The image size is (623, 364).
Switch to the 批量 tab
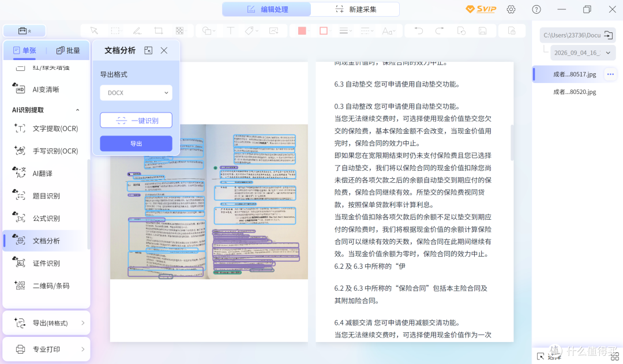[68, 50]
